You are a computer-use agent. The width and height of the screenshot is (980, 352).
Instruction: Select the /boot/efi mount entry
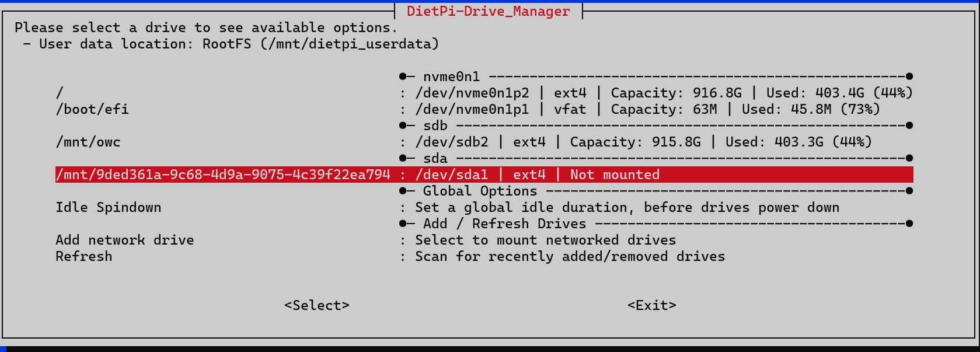click(92, 109)
